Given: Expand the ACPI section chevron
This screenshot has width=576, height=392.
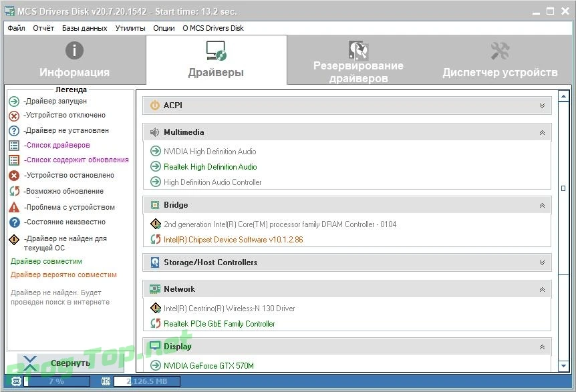Looking at the screenshot, I should point(542,106).
